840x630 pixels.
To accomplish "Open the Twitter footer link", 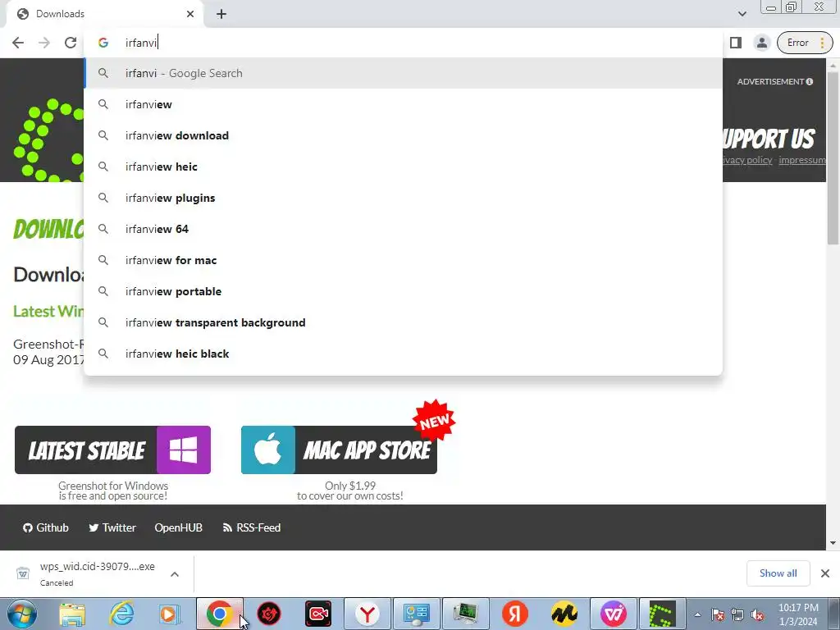I will point(112,527).
